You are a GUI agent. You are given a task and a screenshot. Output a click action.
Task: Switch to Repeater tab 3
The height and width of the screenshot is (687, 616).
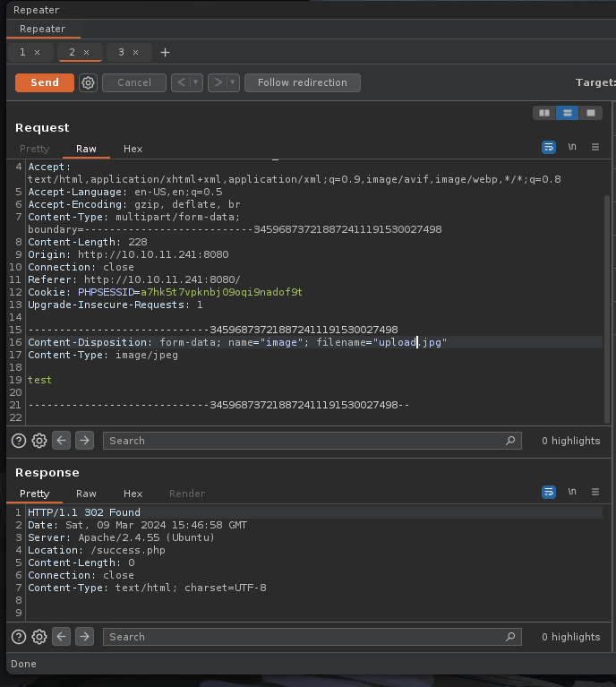122,53
